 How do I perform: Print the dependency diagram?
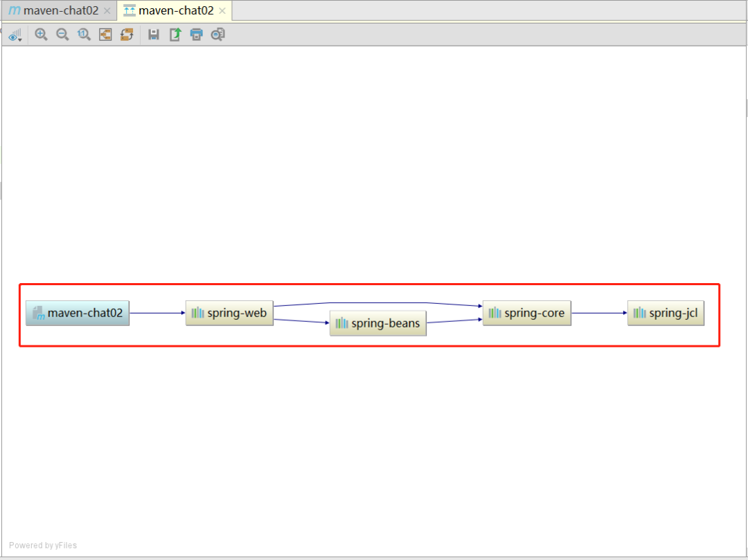coord(196,35)
